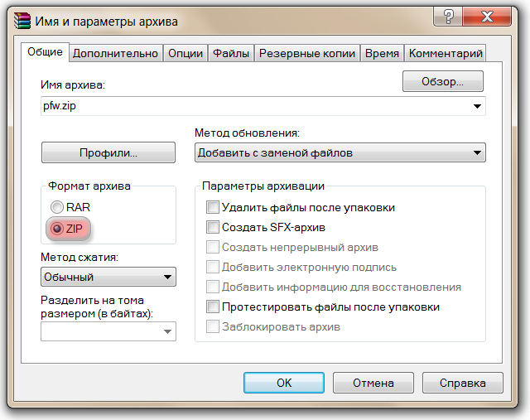This screenshot has height=420, width=530.
Task: Go to the "Резервные копии" tab
Action: (x=306, y=53)
